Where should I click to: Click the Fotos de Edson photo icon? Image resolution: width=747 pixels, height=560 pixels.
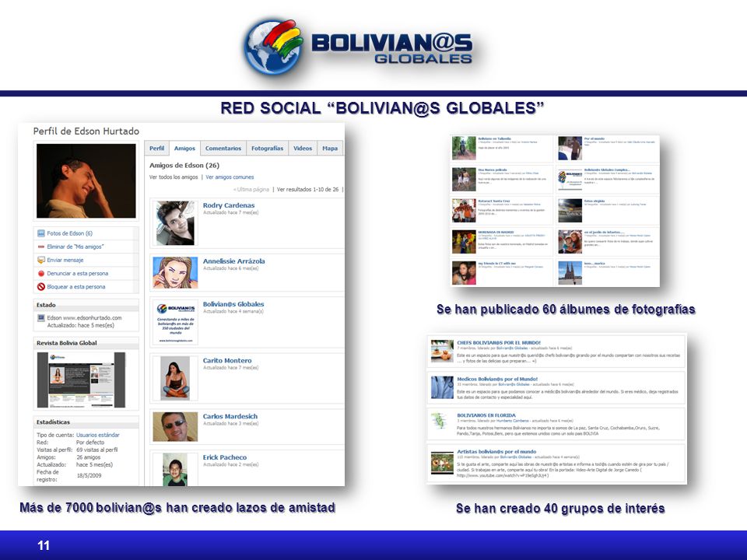(41, 234)
